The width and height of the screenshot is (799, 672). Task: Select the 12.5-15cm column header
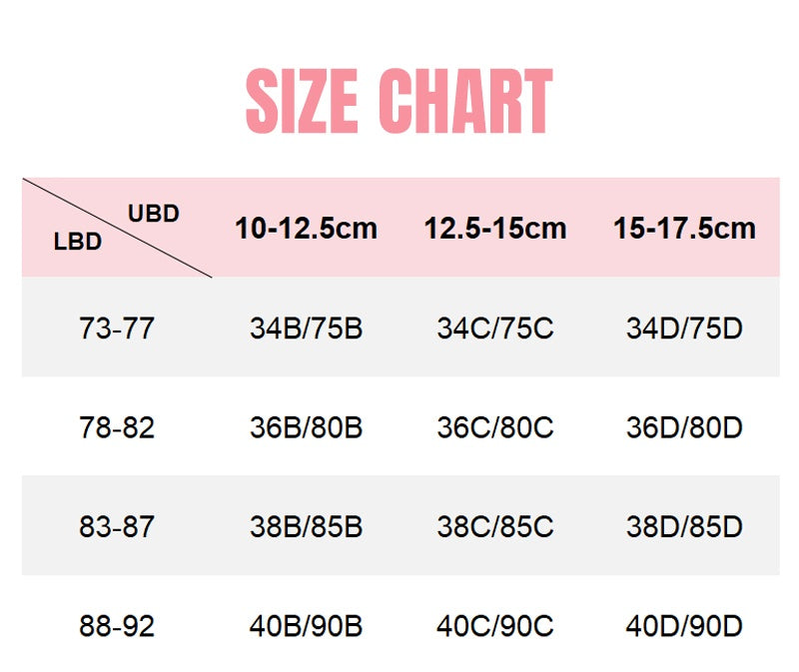point(494,228)
